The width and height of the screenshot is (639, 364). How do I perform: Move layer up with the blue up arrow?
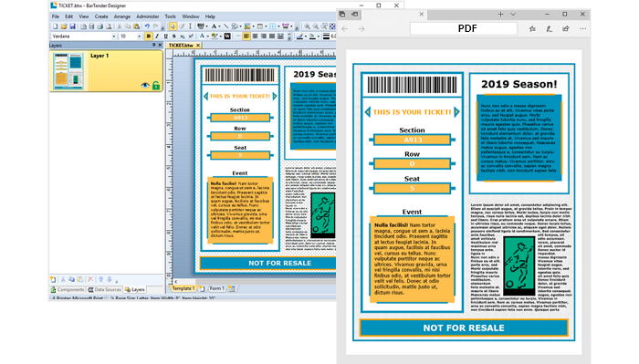coord(100,279)
